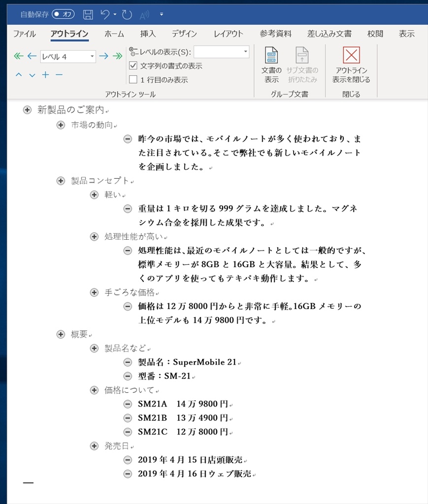
Task: Click minus marker beside 製品名：SuperMobile 21
Action: (128, 362)
